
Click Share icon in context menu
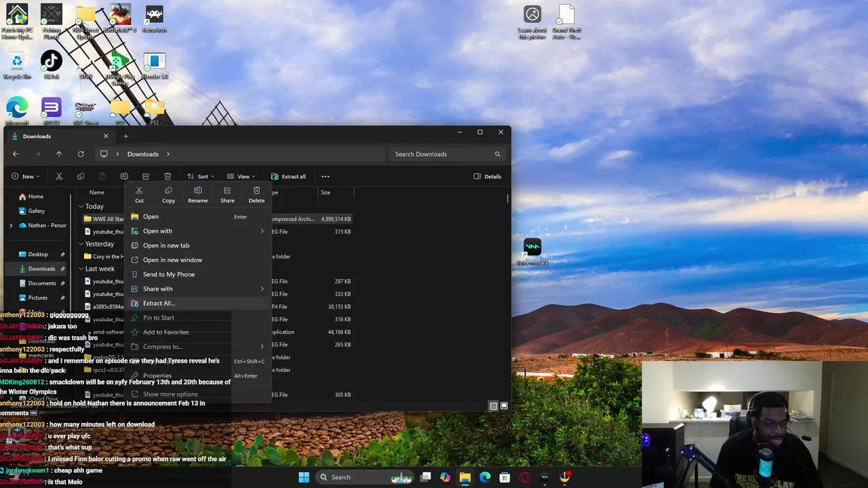[227, 195]
